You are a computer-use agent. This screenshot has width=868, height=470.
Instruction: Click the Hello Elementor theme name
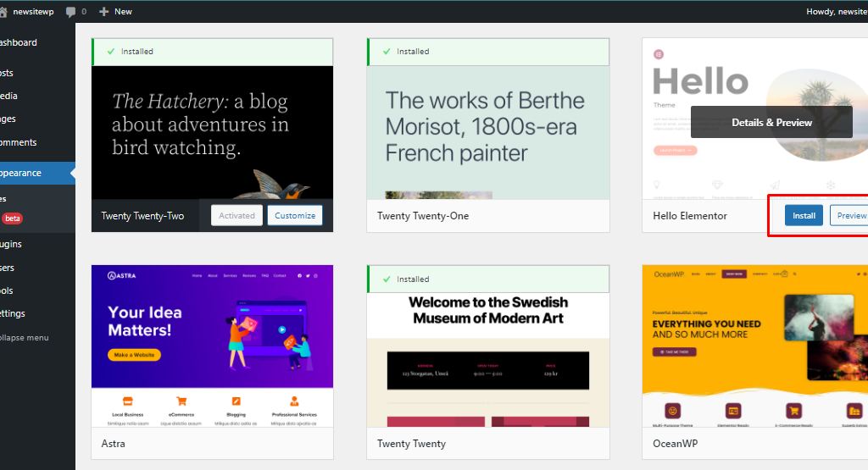(x=690, y=216)
